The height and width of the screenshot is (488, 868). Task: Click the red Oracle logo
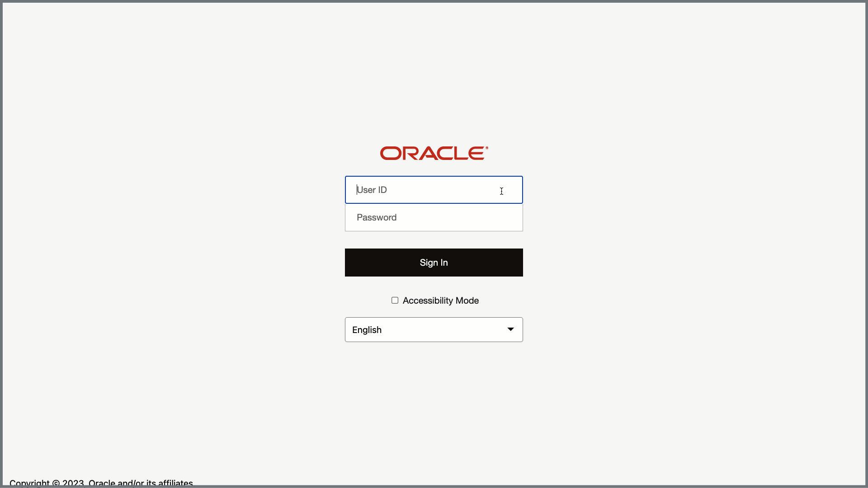(434, 153)
